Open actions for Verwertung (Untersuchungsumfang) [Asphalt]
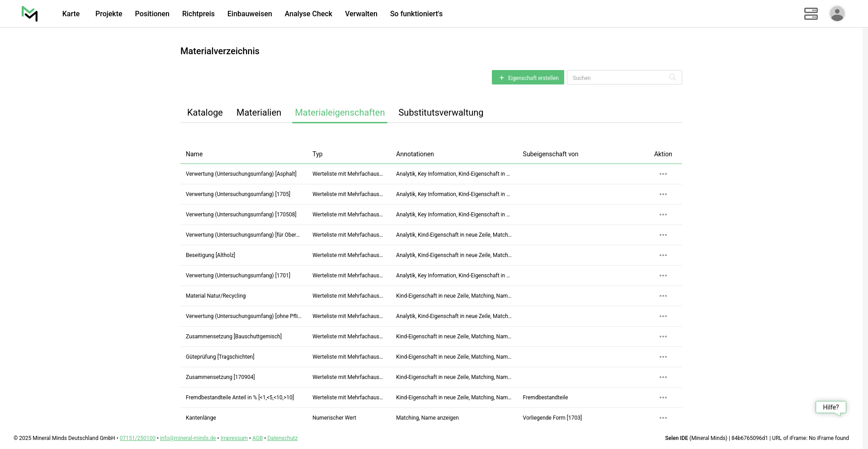868x449 pixels. pyautogui.click(x=663, y=174)
